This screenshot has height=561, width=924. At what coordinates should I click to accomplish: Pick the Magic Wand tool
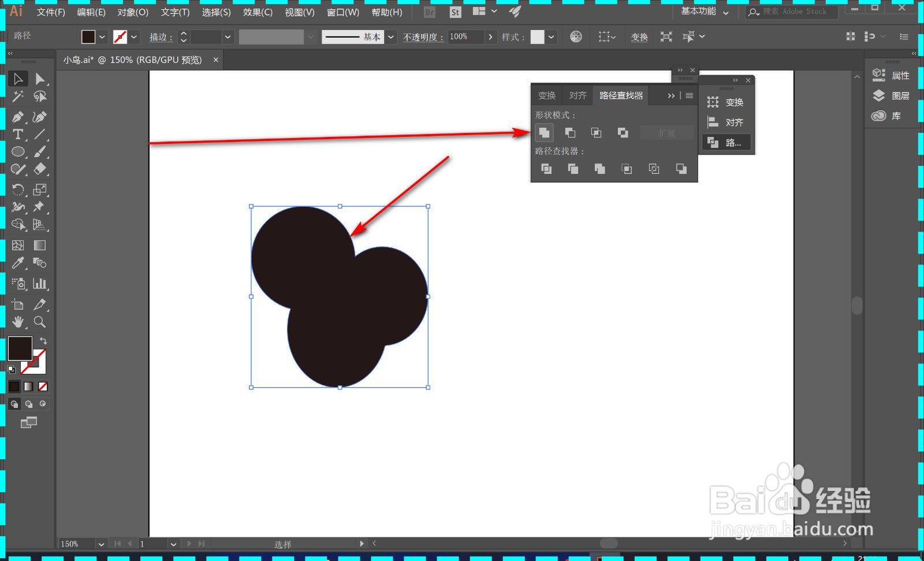coord(18,96)
